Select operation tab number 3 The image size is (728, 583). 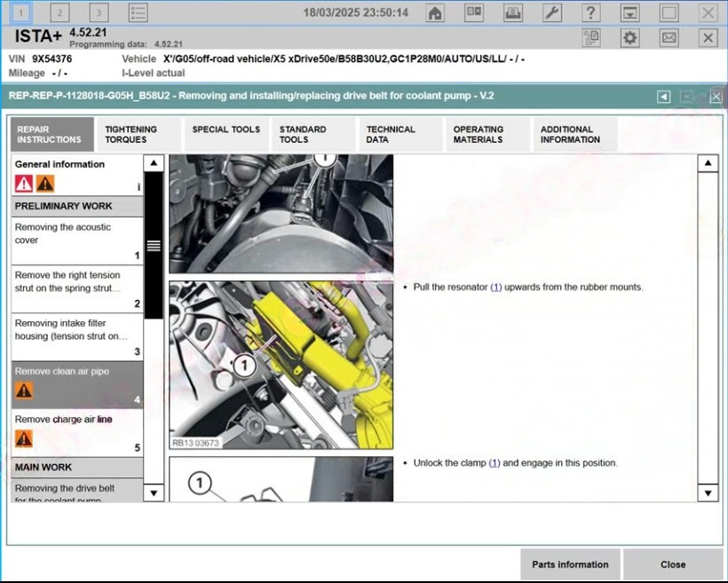point(99,12)
